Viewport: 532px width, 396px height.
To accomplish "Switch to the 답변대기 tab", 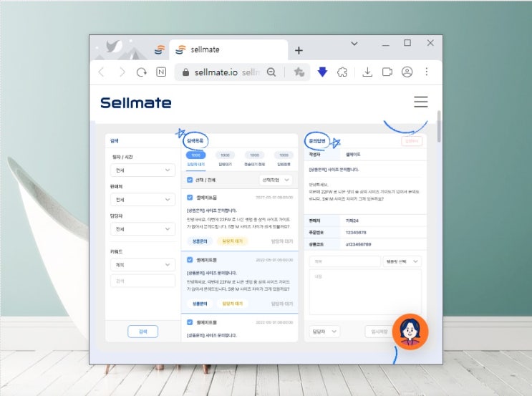I will pos(225,159).
